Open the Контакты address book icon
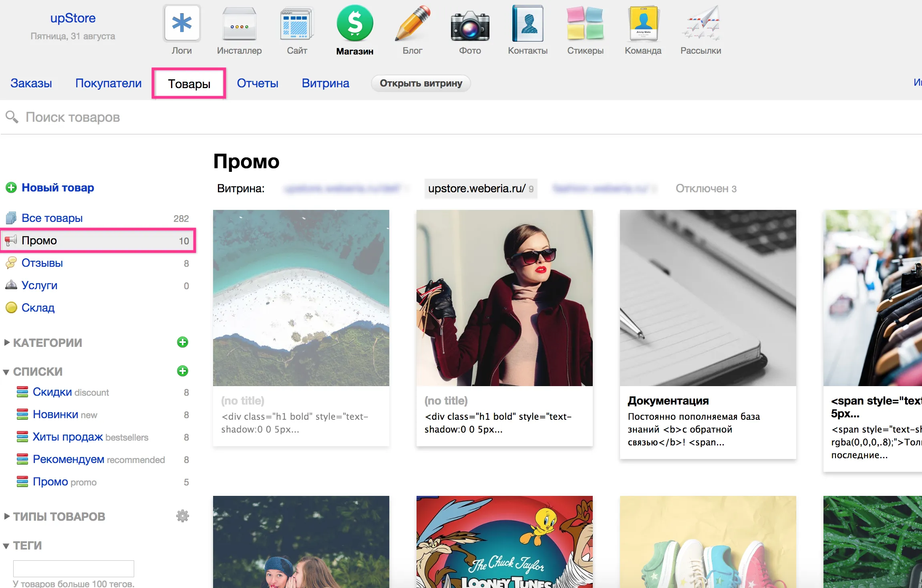 click(527, 23)
